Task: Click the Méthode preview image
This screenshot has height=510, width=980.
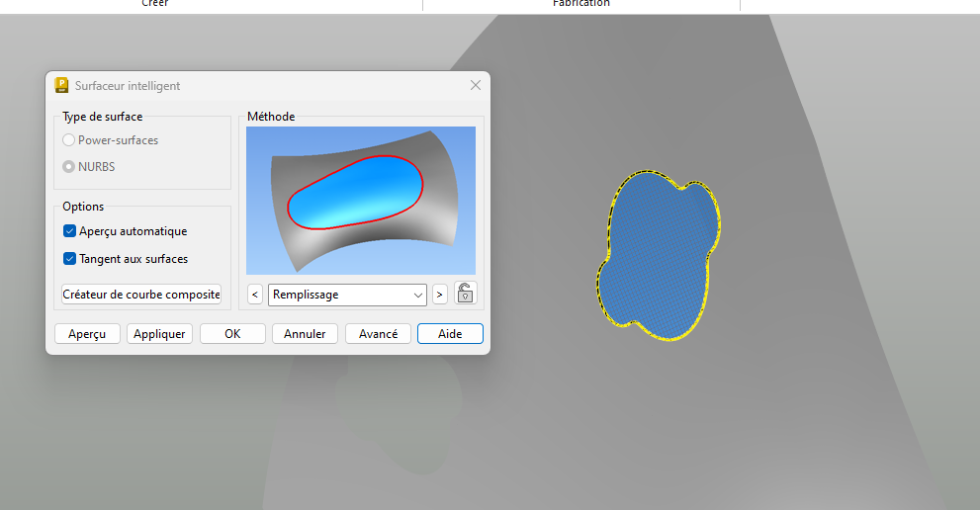Action: (x=361, y=200)
